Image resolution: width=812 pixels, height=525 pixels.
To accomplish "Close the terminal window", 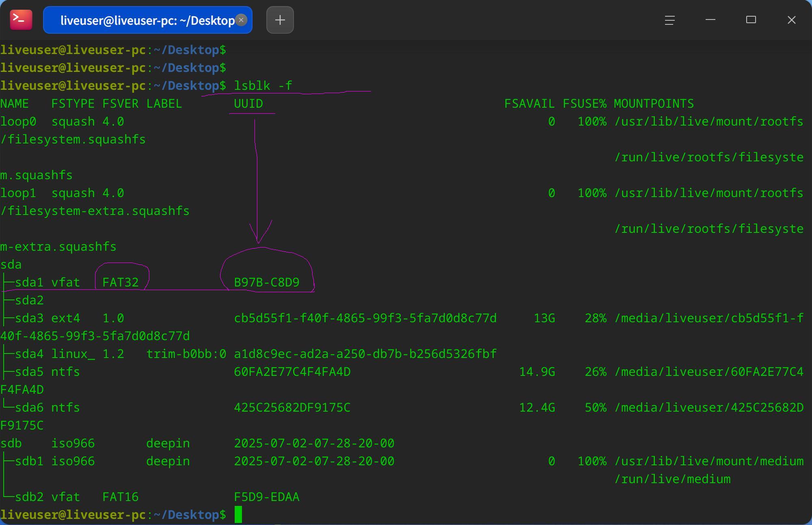I will pos(791,20).
